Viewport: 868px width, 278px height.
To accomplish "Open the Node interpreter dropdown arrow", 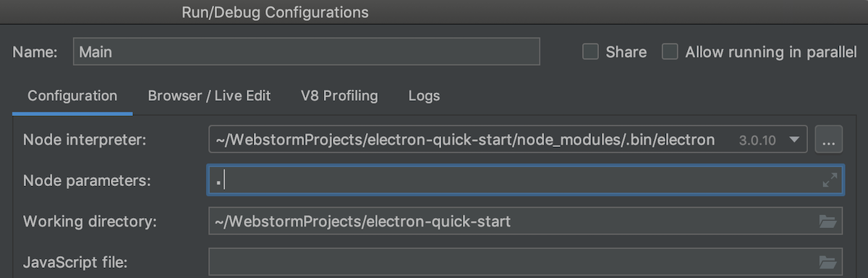I will pyautogui.click(x=794, y=140).
